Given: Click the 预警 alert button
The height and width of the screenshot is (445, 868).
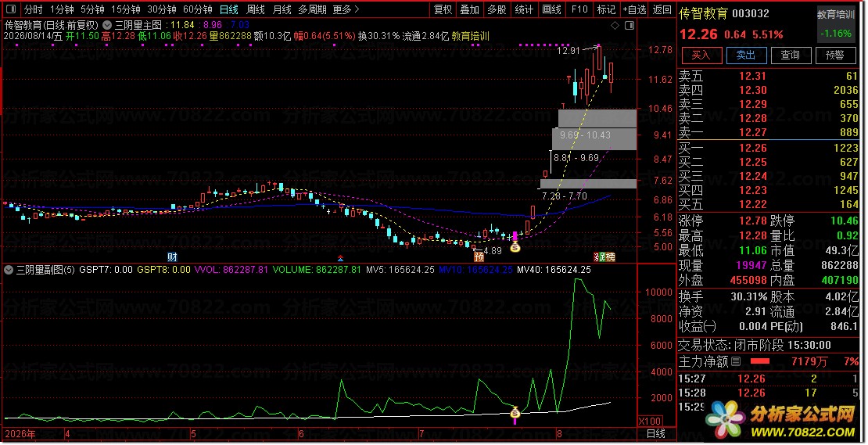Looking at the screenshot, I should coord(835,55).
